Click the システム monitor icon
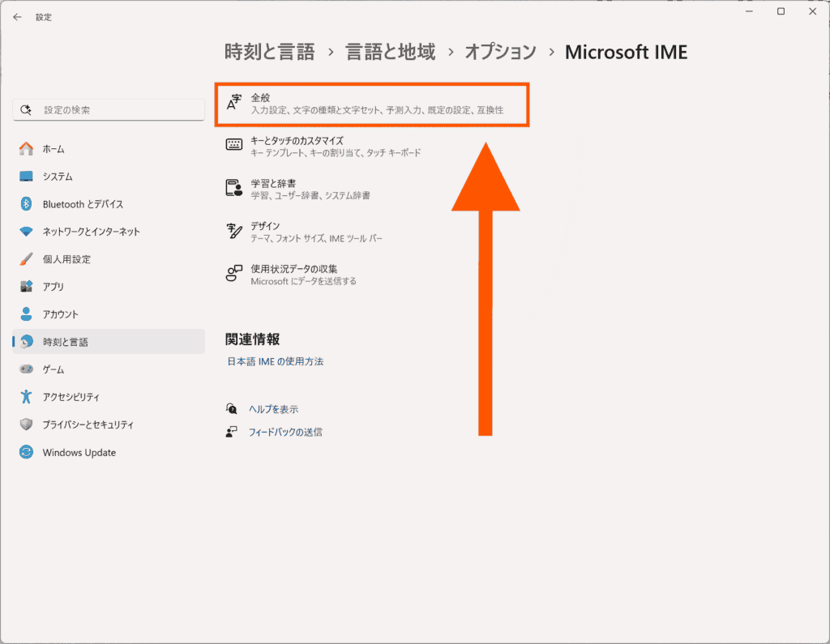Screen dimensions: 830x644 (x=26, y=177)
